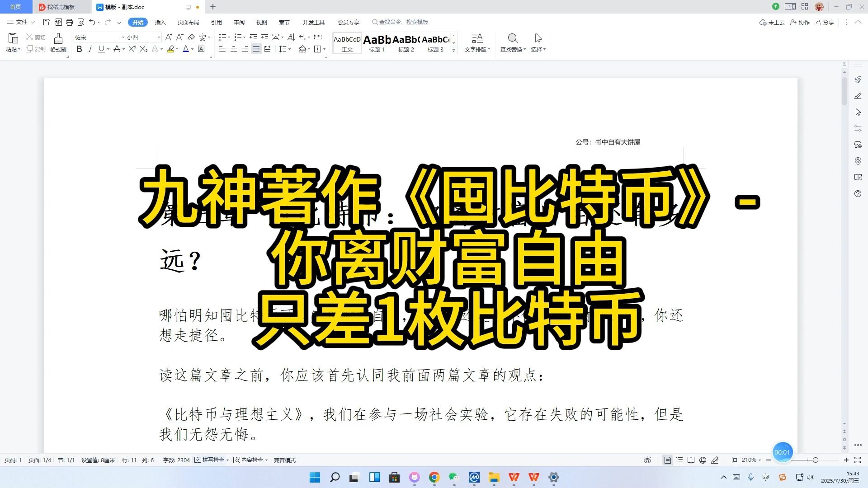868x488 pixels.
Task: Click the Character border icon
Action: 201,49
